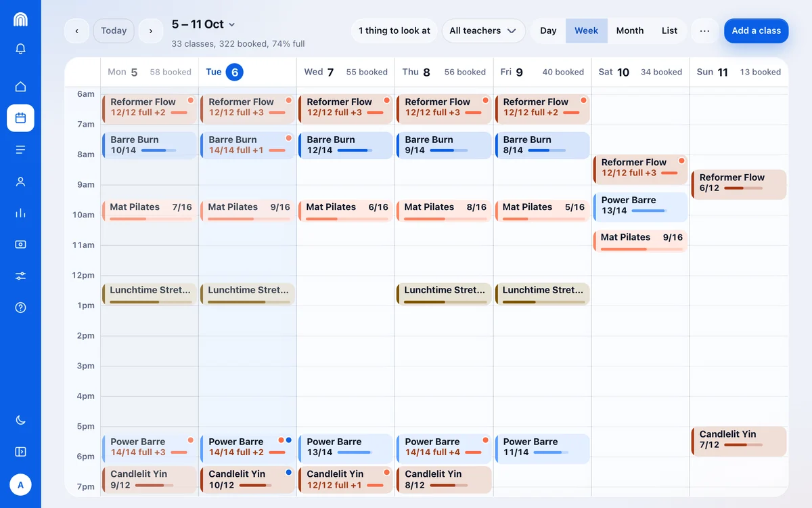The height and width of the screenshot is (508, 812).
Task: Open the All teachers filter dropdown
Action: point(483,30)
